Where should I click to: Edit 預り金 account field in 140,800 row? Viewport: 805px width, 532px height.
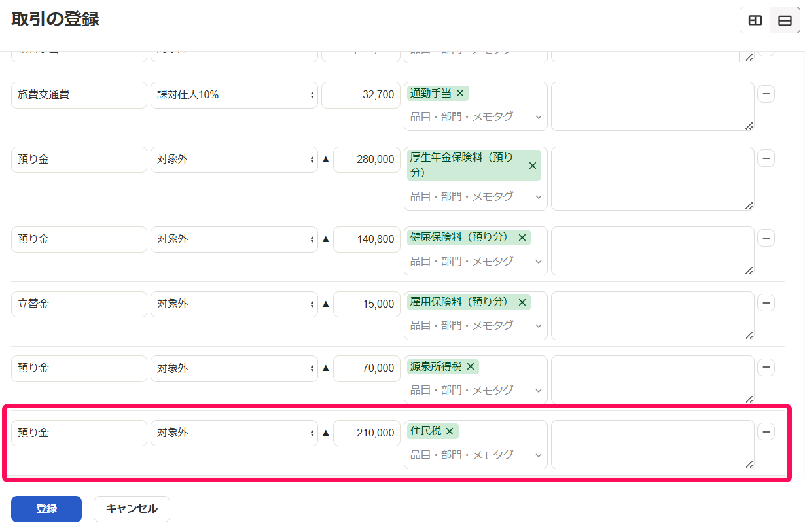pos(79,239)
